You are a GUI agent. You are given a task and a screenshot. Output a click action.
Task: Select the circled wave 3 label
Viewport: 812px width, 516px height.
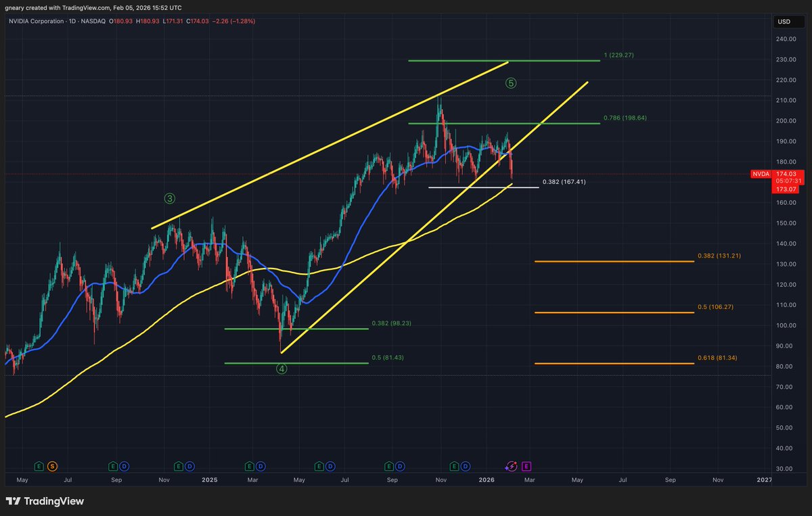tap(170, 198)
